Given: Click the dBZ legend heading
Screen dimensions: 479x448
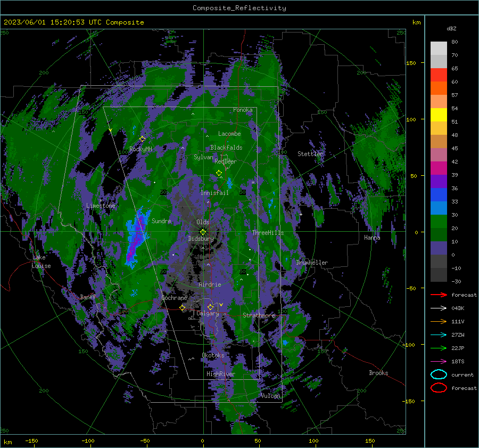Looking at the screenshot, I should coord(451,28).
